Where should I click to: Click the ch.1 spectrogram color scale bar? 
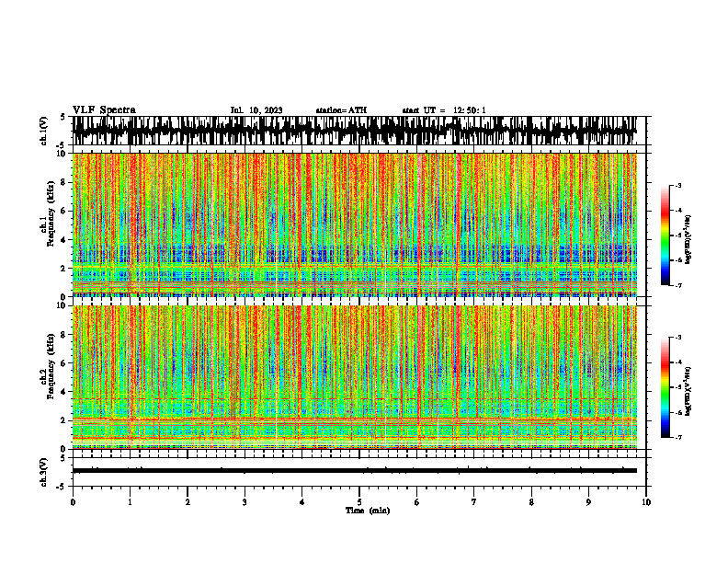(x=665, y=236)
